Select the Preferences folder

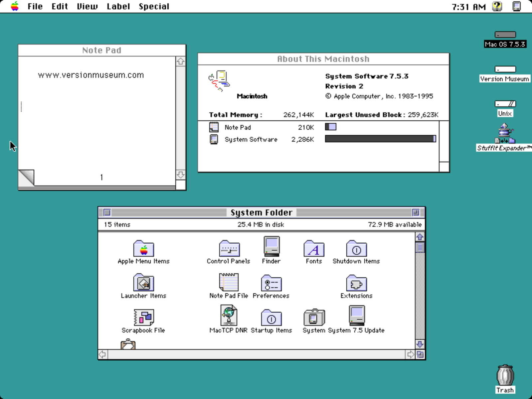[271, 283]
